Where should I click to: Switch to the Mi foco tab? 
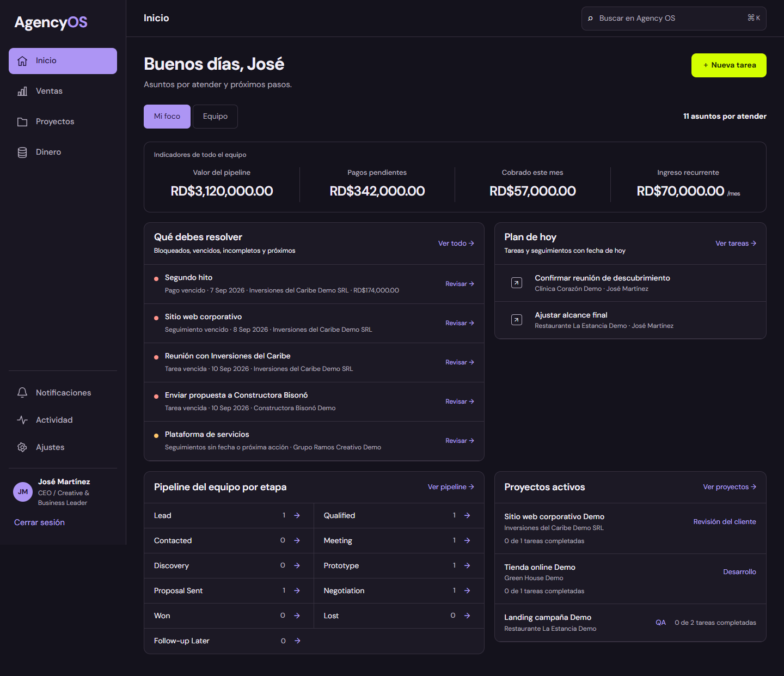[167, 117]
